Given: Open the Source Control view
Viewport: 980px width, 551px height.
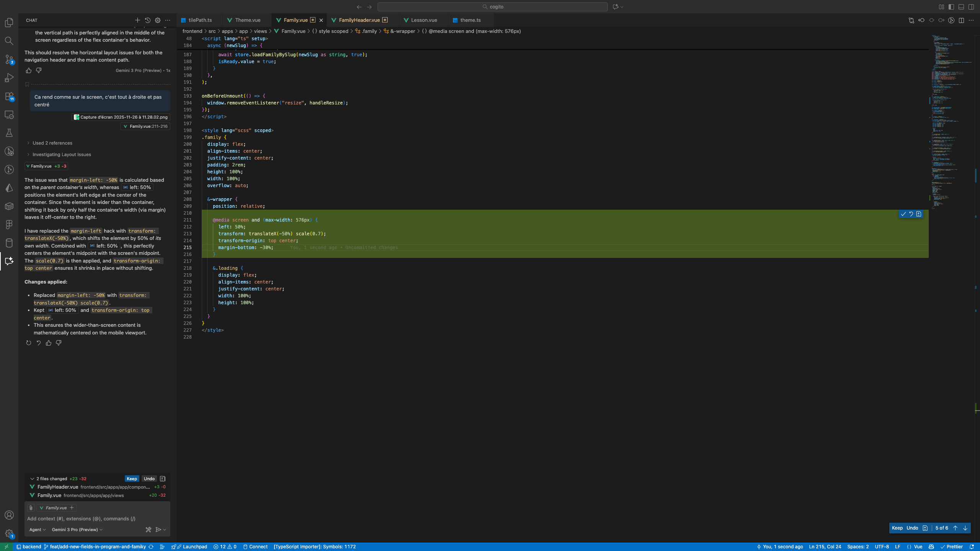Looking at the screenshot, I should (x=9, y=59).
